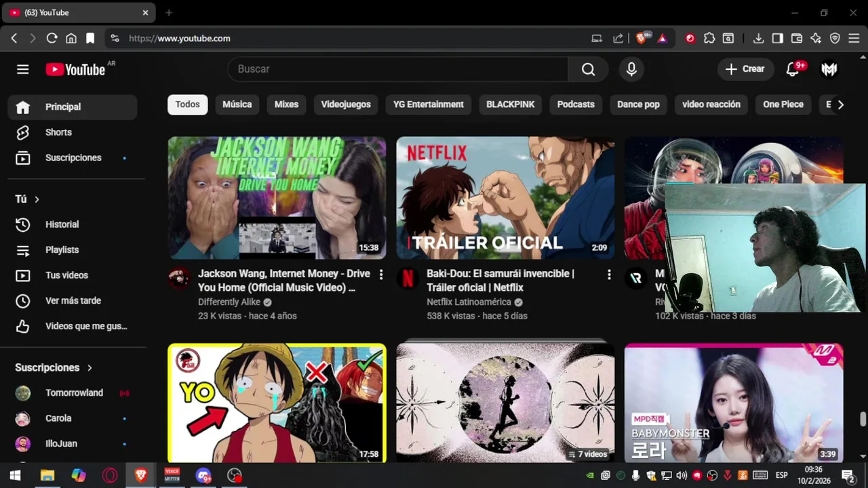Click the search magnifier button

[x=588, y=69]
